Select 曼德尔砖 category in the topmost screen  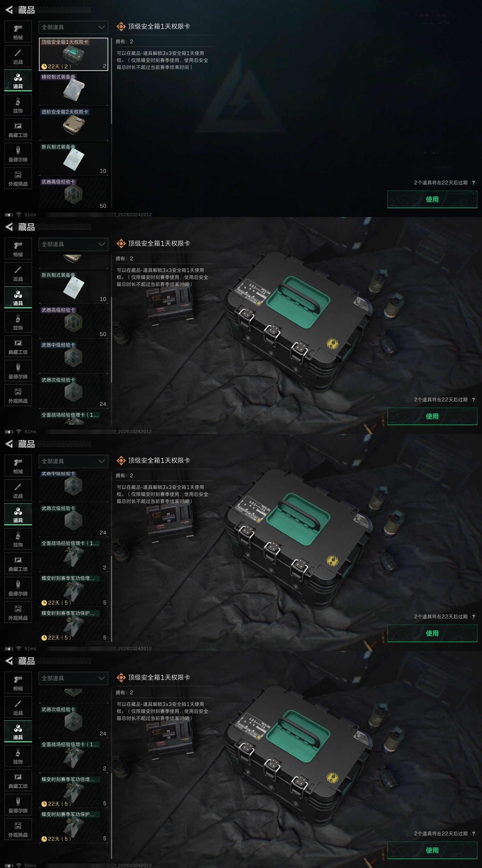click(x=18, y=154)
